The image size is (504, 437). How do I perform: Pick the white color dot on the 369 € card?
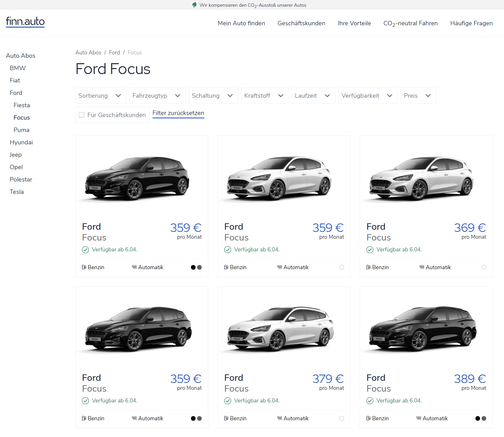[x=484, y=267]
